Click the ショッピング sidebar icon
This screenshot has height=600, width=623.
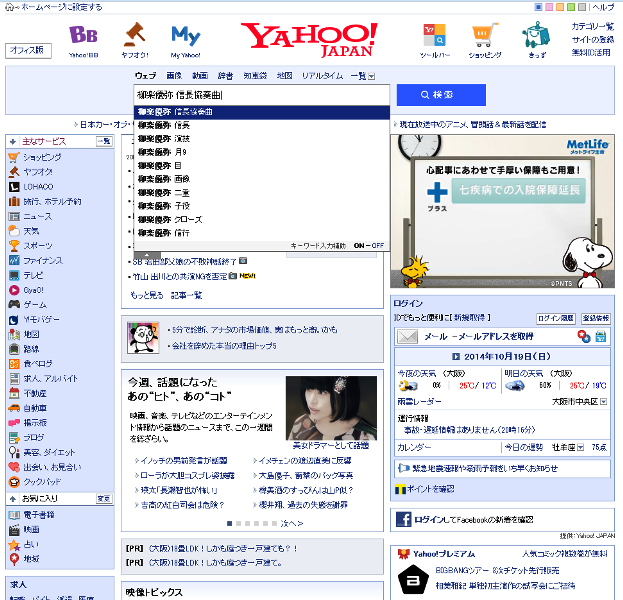click(x=14, y=158)
